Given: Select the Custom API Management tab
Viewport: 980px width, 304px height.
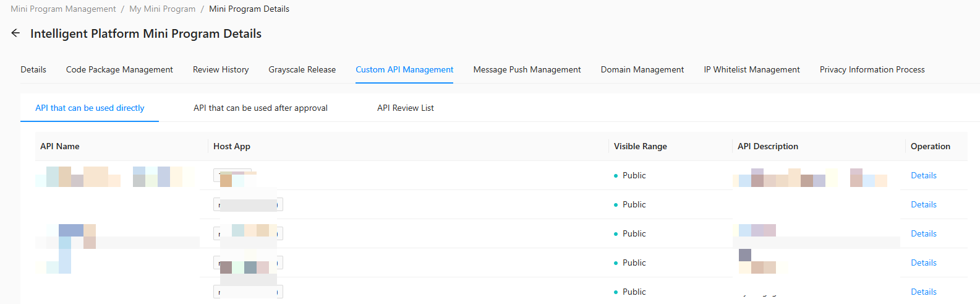Looking at the screenshot, I should point(404,69).
